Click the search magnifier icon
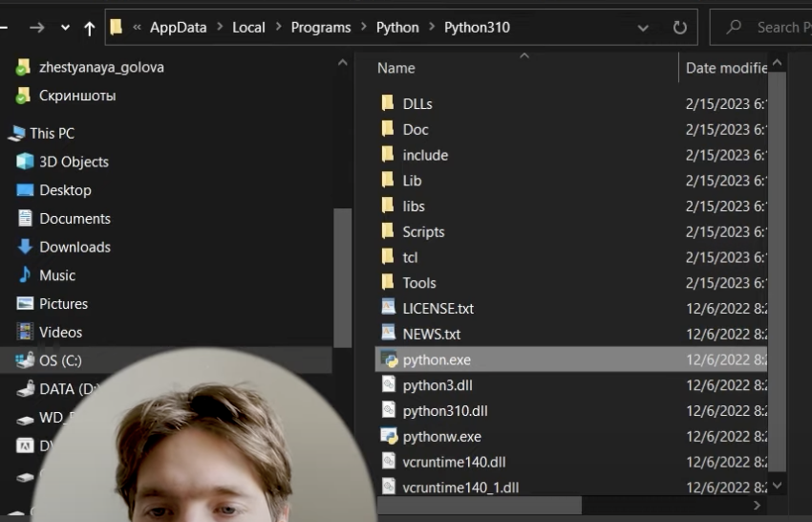The image size is (812, 522). tap(734, 27)
